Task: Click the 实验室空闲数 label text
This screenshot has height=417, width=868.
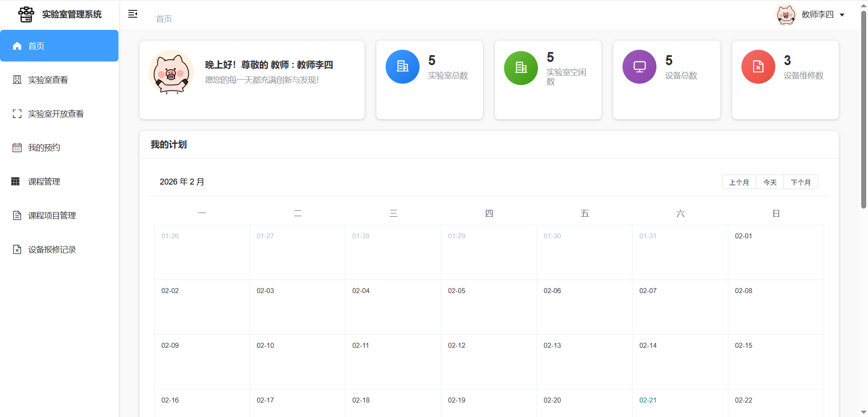Action: pos(566,77)
